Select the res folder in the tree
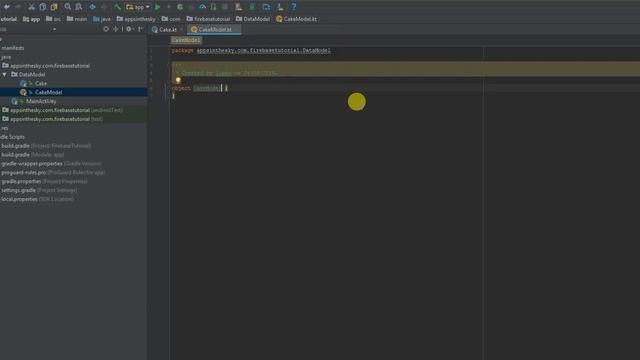The height and width of the screenshot is (360, 640). point(4,128)
